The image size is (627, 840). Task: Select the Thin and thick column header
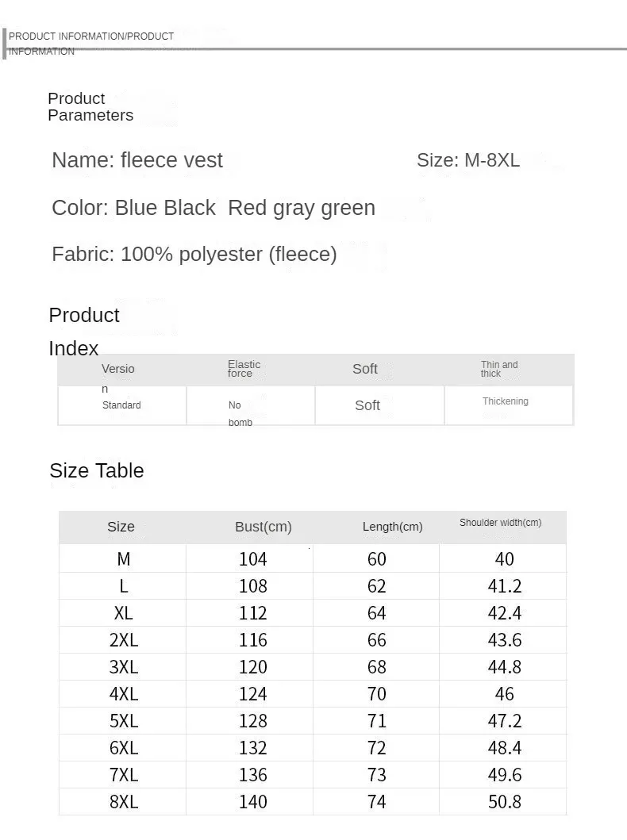[x=498, y=369]
